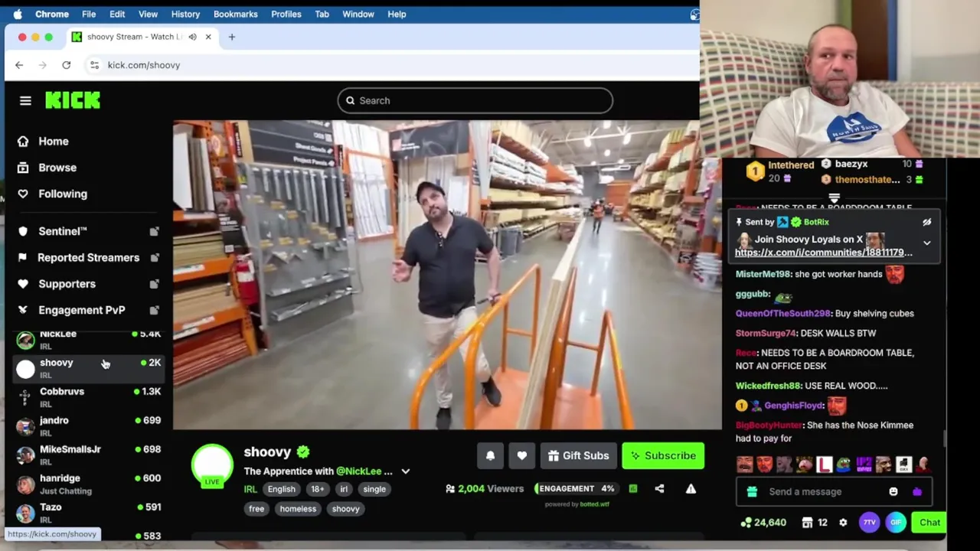This screenshot has height=551, width=980.
Task: Expand the gifters leaderboard handle
Action: [834, 197]
